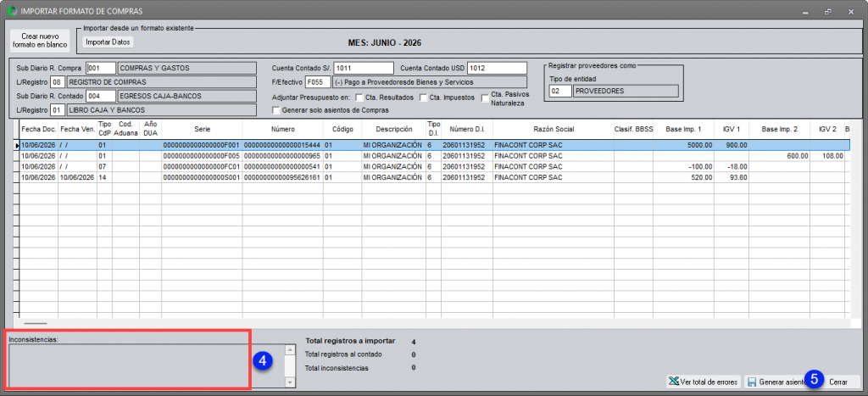
Task: Select the row with serie ending F001
Action: [x=435, y=145]
